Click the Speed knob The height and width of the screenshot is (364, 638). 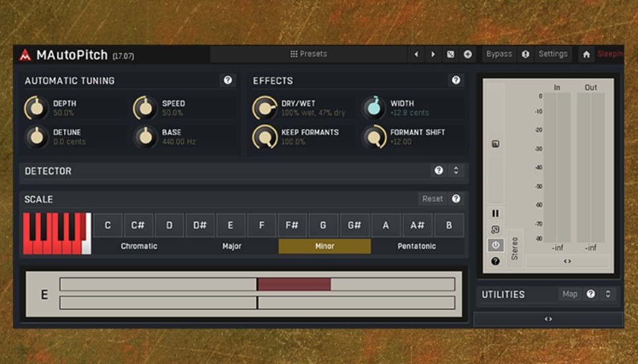145,108
